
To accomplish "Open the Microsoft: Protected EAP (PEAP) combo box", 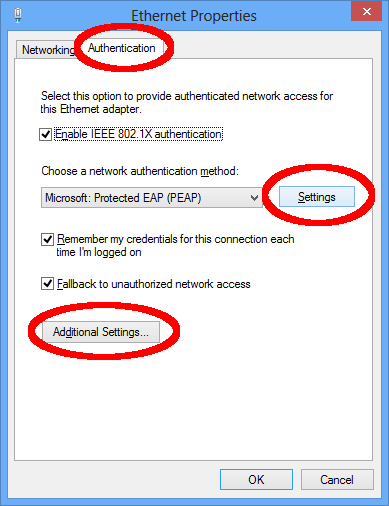I will click(x=152, y=198).
